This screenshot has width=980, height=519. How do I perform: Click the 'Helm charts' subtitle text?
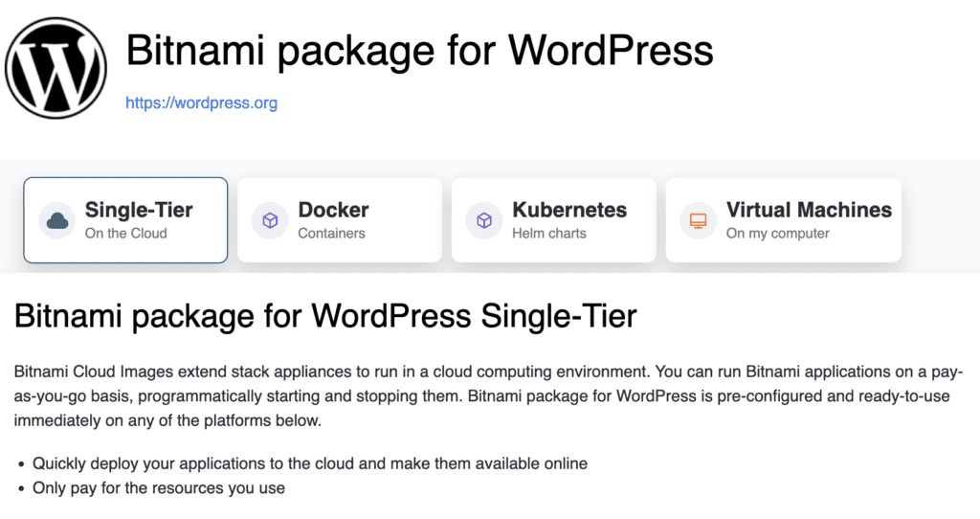point(549,234)
